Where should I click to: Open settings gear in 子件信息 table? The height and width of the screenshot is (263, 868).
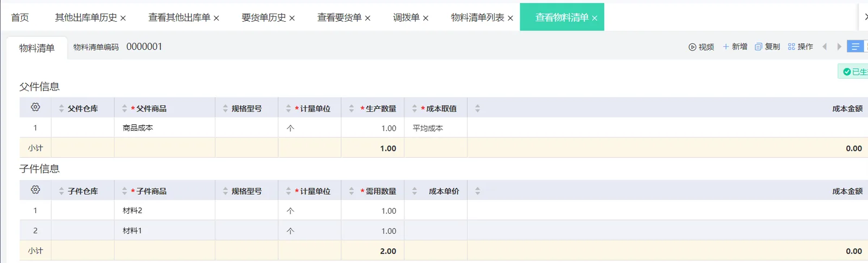[35, 190]
